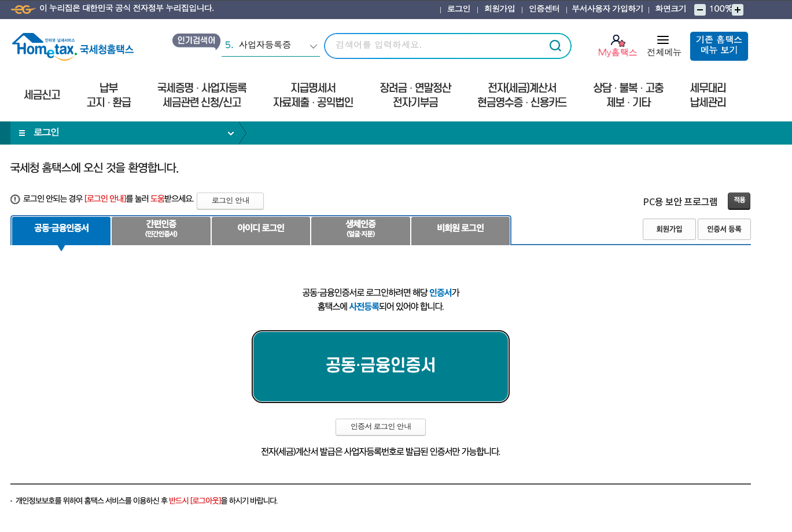The height and width of the screenshot is (532, 792).
Task: Click the search magnifier icon
Action: point(554,46)
